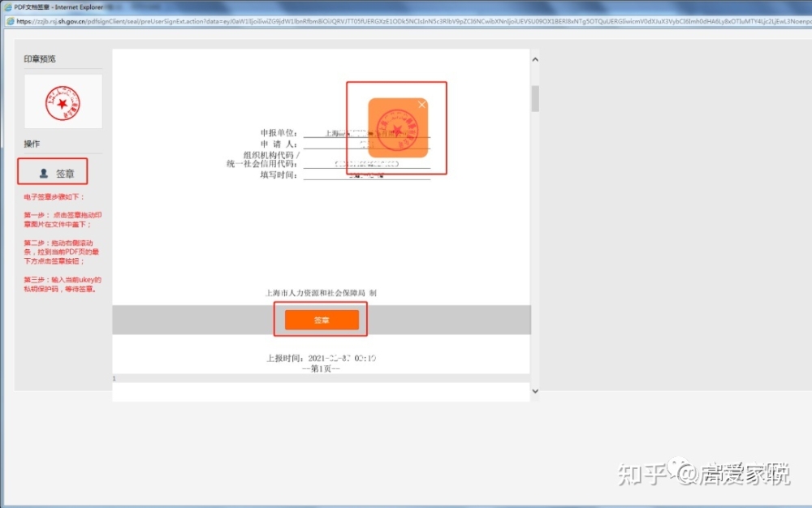Click the 填写时间 field line

tap(367, 175)
